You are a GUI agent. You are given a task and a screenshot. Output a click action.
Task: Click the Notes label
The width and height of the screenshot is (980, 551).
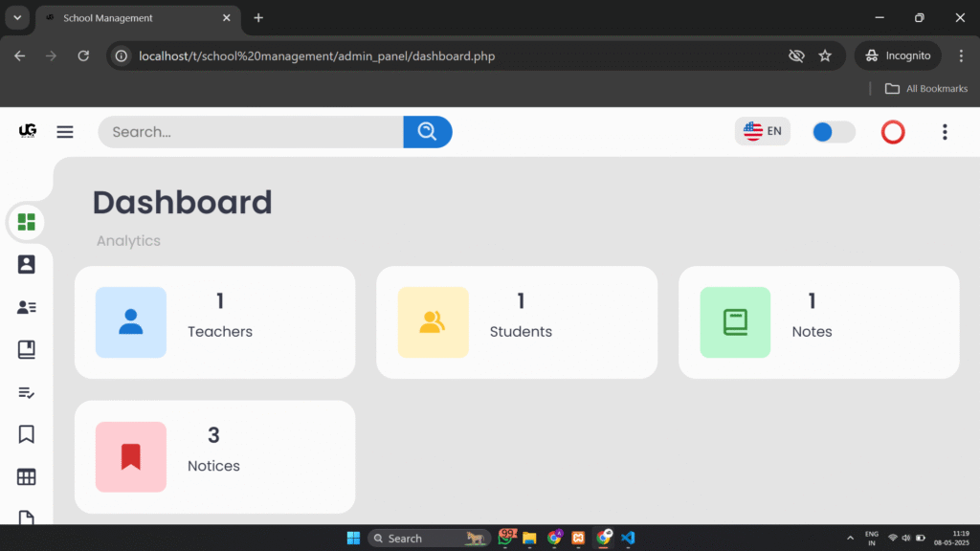tap(812, 332)
